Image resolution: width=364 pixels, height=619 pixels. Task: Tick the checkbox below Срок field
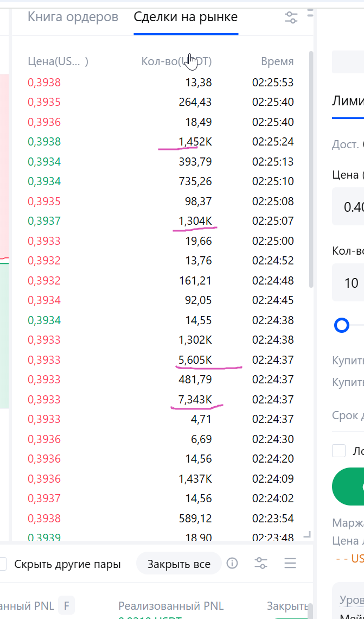(x=339, y=451)
